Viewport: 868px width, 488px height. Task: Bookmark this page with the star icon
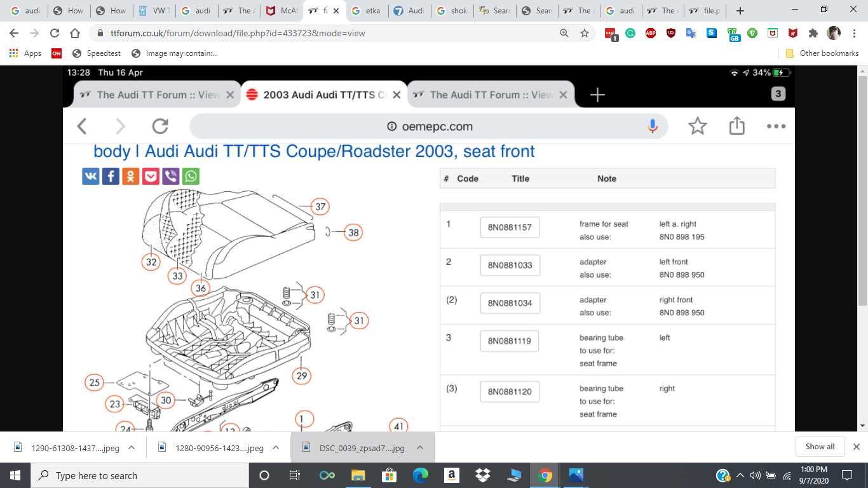click(585, 33)
